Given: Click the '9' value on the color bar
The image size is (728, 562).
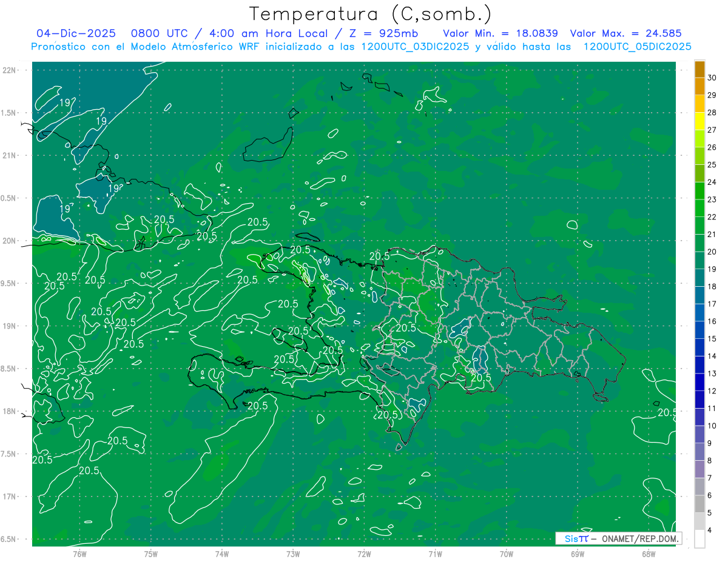Looking at the screenshot, I should click(710, 443).
